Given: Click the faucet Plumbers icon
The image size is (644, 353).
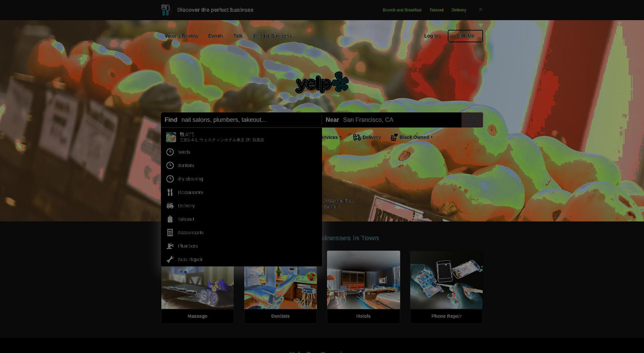Looking at the screenshot, I should click(x=170, y=246).
